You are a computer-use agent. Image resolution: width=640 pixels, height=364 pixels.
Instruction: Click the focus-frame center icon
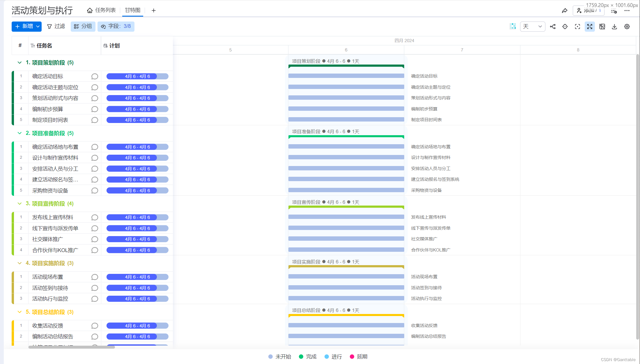pos(577,26)
